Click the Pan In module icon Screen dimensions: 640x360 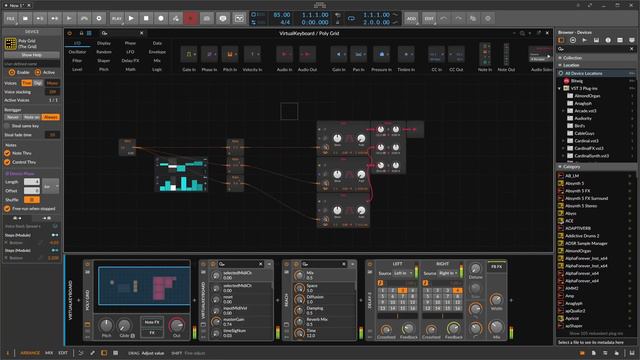tap(359, 54)
